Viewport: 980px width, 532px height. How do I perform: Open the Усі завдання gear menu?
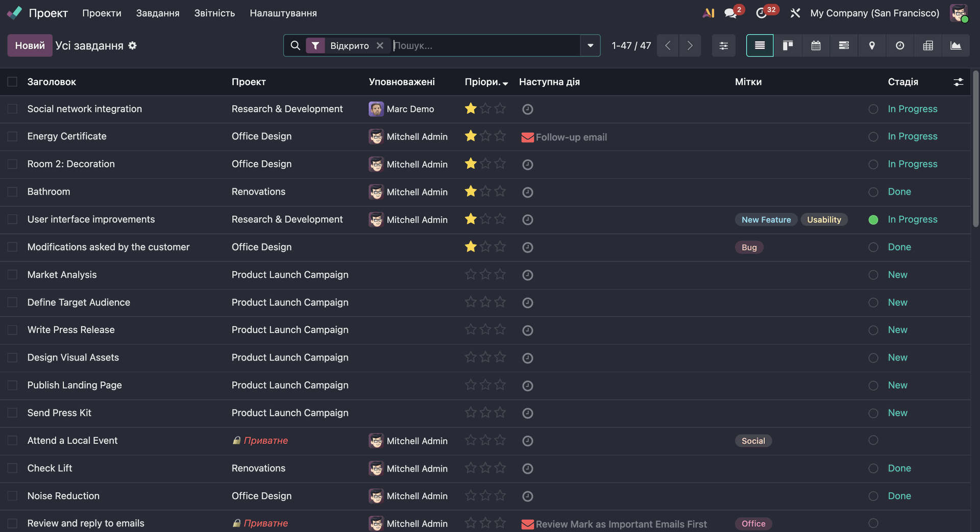[x=133, y=45]
